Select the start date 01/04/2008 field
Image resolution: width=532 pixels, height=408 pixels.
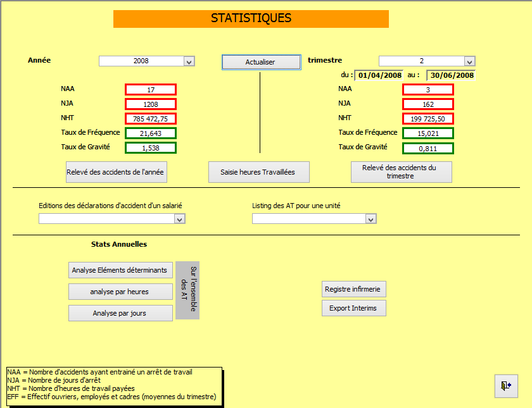point(379,75)
